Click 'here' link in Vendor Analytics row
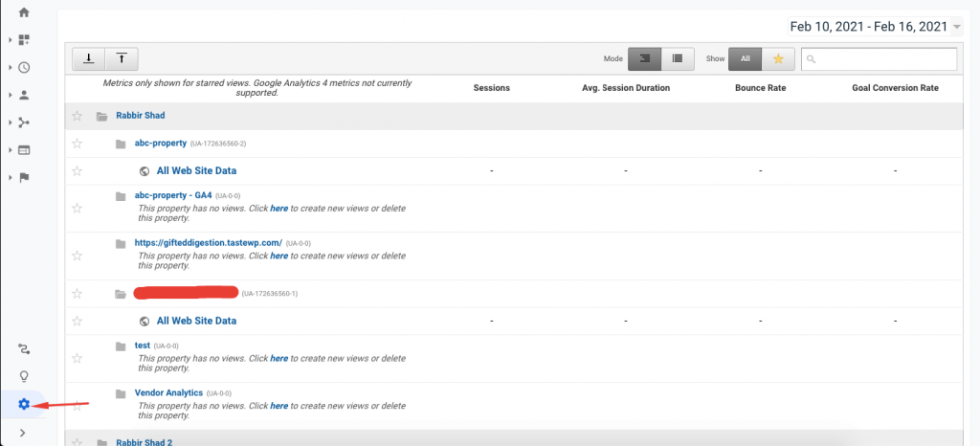Image resolution: width=980 pixels, height=446 pixels. click(x=278, y=406)
